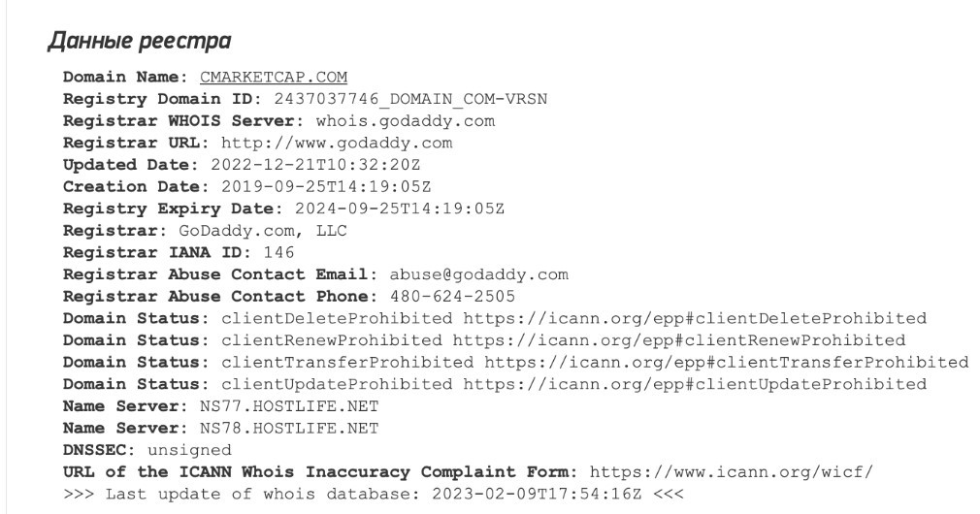Click the Registry Domain ID value

410,99
